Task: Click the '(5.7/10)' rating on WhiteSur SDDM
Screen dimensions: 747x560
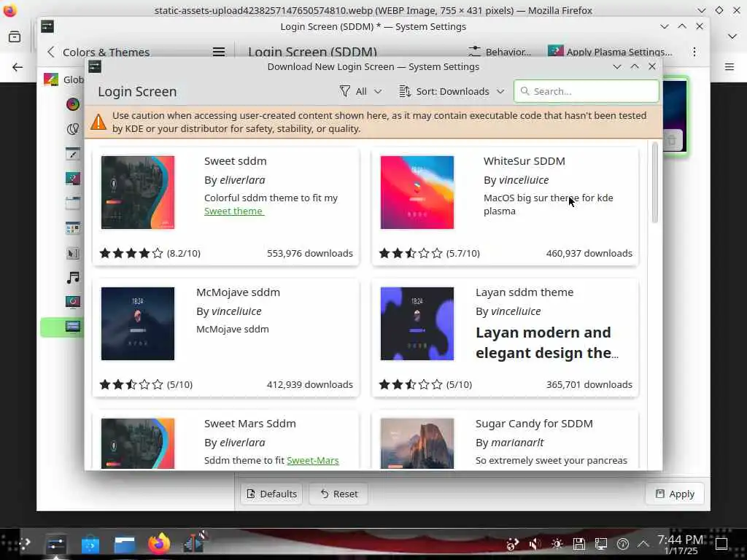Action: click(x=462, y=253)
